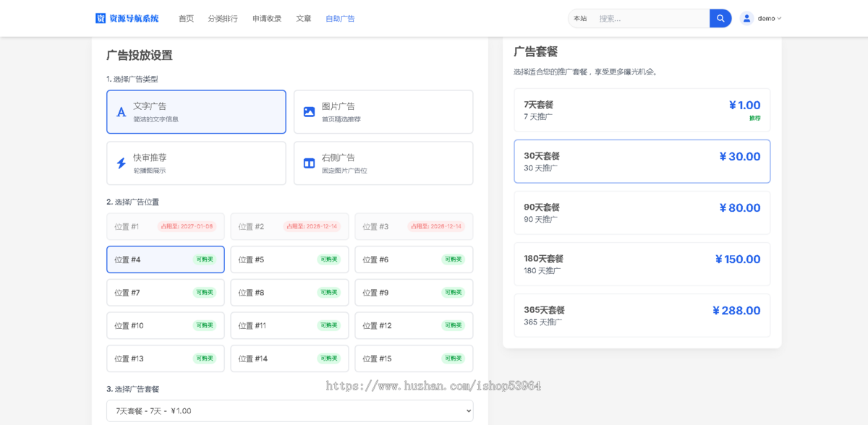Click the 分类排行 navigation link

(224, 18)
